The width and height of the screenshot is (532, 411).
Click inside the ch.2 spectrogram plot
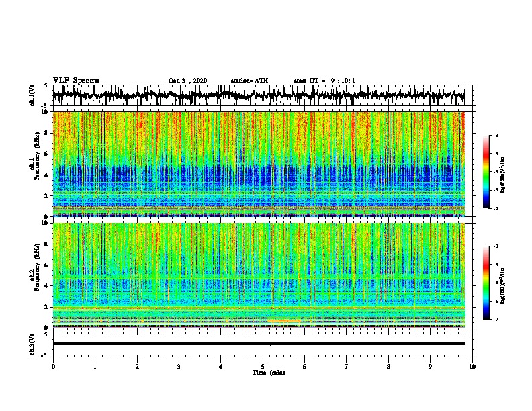click(259, 275)
